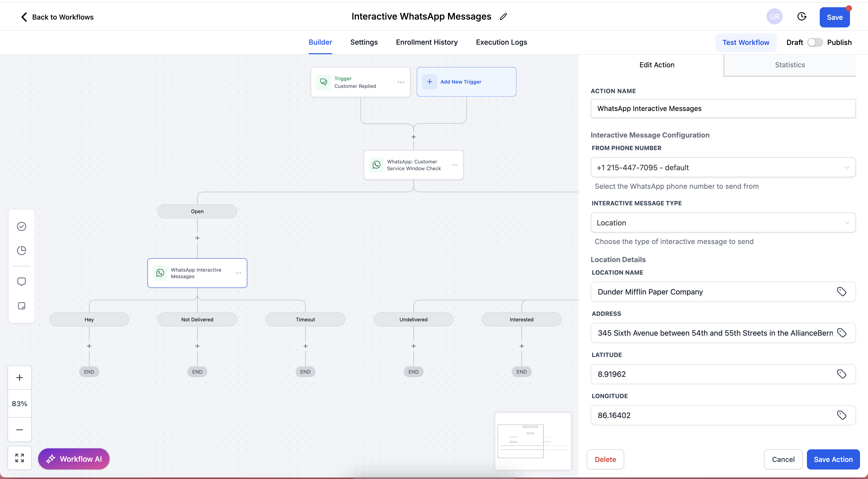Screen dimensions: 868x479
Task: Click tag icon in Latitude field
Action: click(x=841, y=374)
